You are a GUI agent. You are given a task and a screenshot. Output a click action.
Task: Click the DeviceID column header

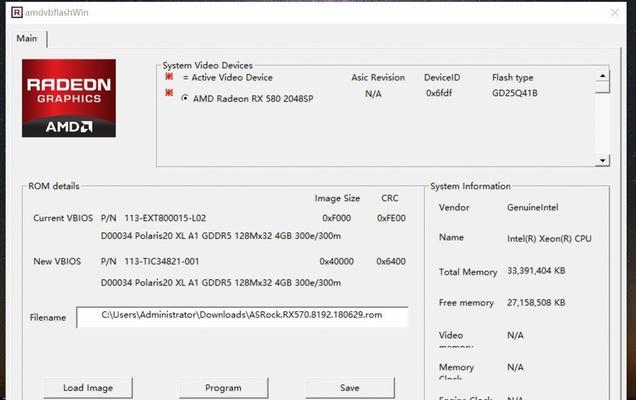[442, 77]
